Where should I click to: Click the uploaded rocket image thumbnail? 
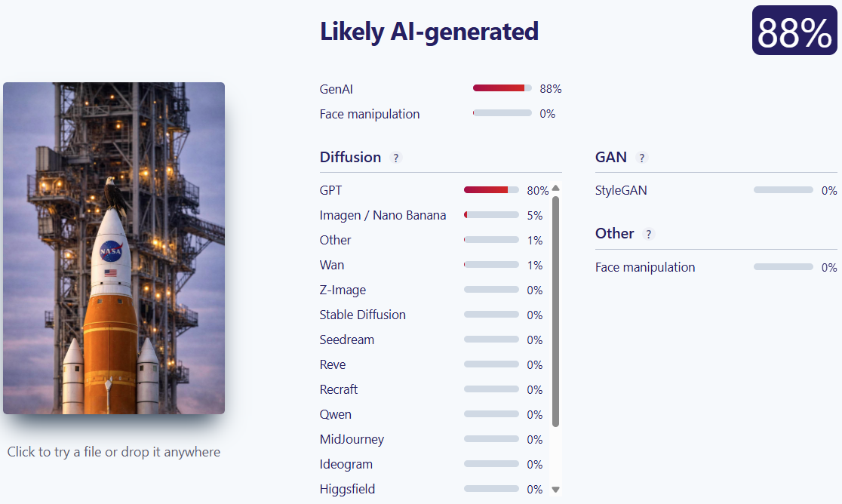[x=114, y=248]
